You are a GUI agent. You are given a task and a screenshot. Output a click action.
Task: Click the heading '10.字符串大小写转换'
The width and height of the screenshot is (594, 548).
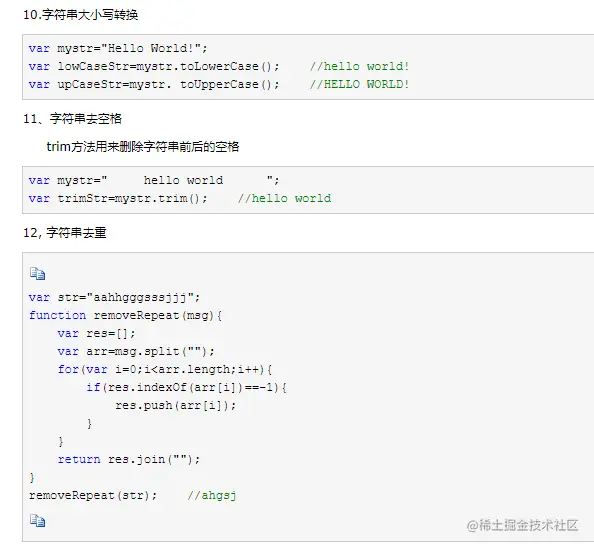80,15
